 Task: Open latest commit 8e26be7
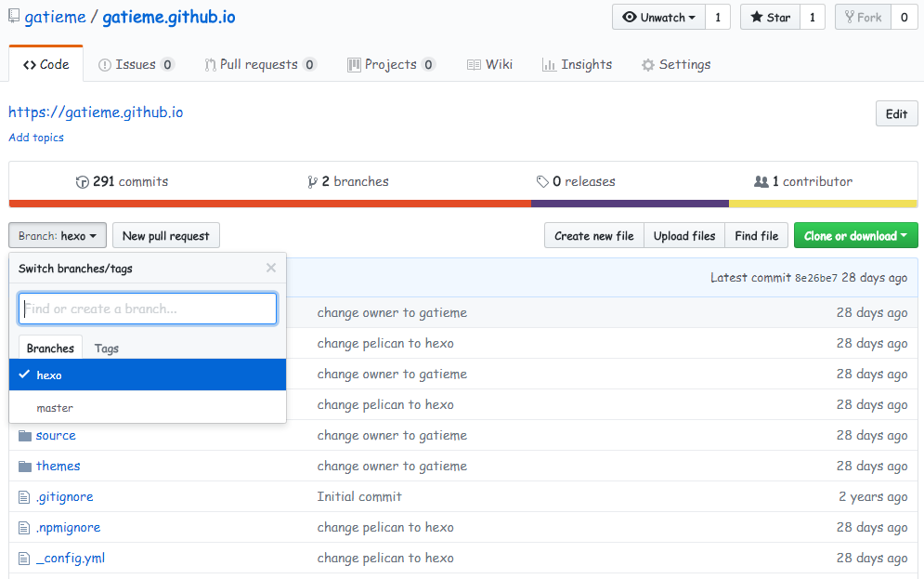pyautogui.click(x=815, y=278)
